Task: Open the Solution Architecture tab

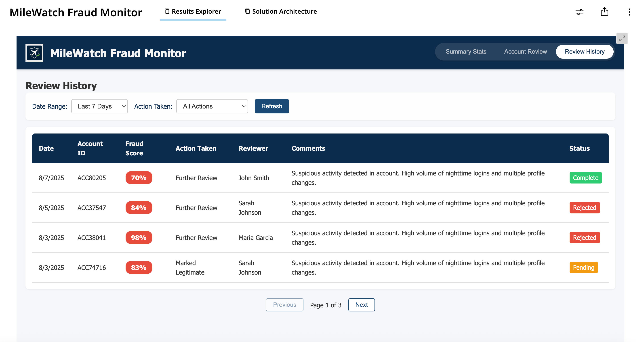Action: point(284,11)
